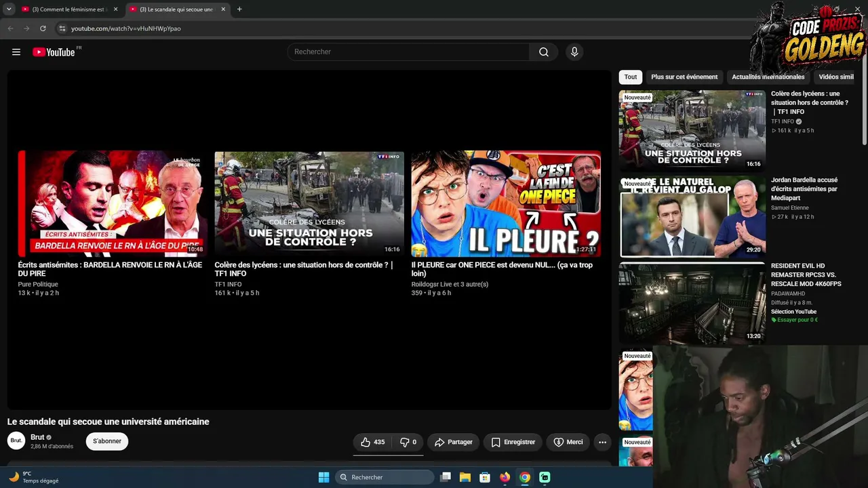Click the search magnifier button
Image resolution: width=868 pixels, height=488 pixels.
544,52
